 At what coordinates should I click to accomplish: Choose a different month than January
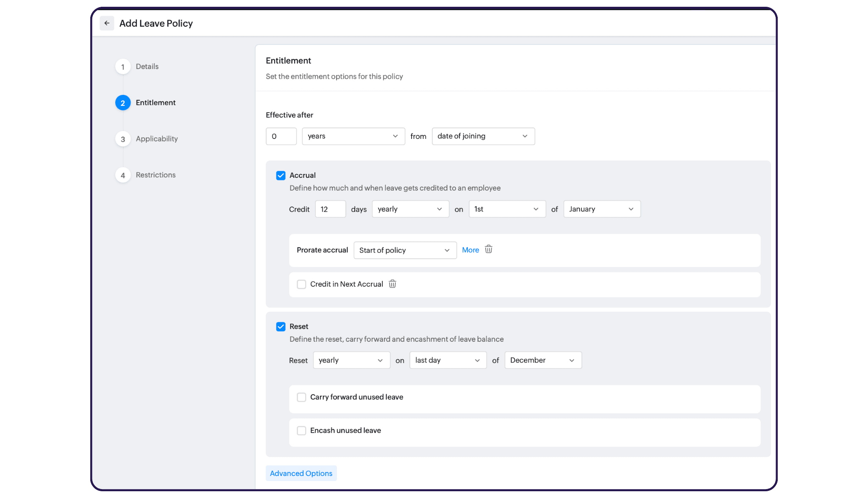coord(602,209)
